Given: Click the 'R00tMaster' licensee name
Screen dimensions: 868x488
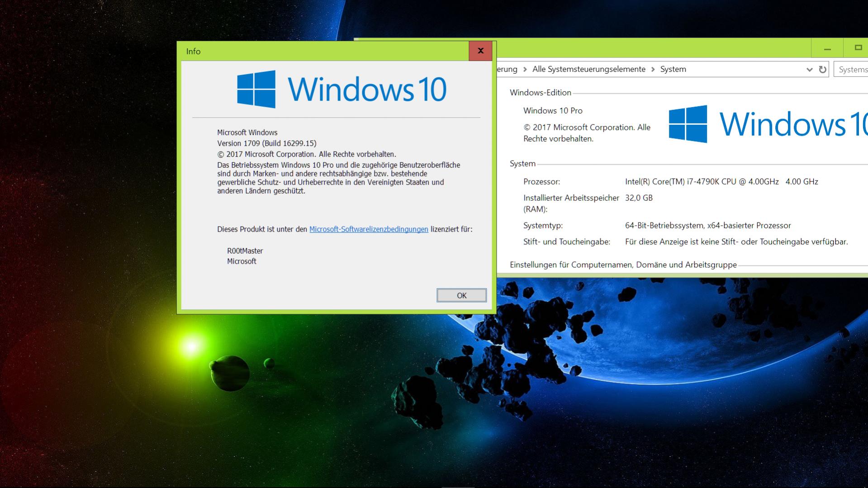Looking at the screenshot, I should pos(245,251).
